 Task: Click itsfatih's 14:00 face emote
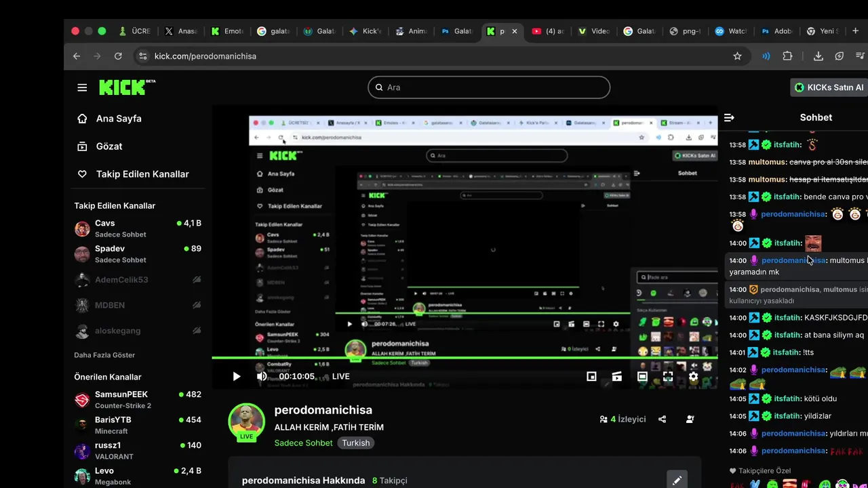pos(813,243)
